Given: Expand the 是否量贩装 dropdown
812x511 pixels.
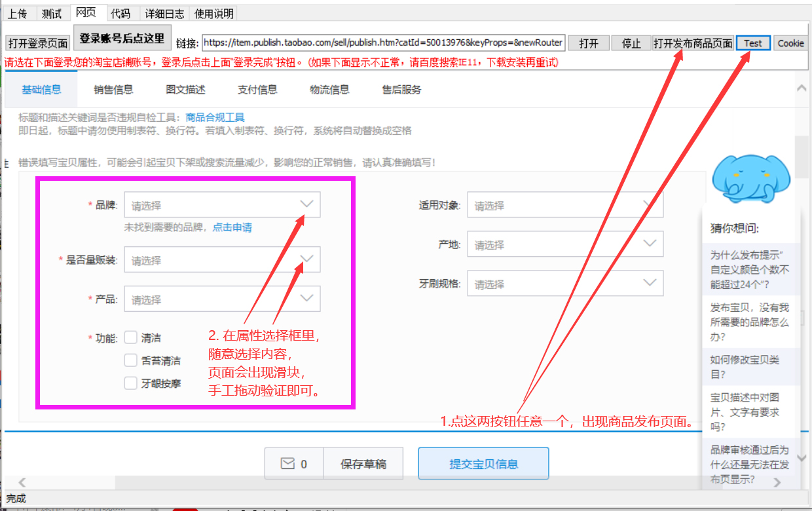Looking at the screenshot, I should pyautogui.click(x=222, y=260).
